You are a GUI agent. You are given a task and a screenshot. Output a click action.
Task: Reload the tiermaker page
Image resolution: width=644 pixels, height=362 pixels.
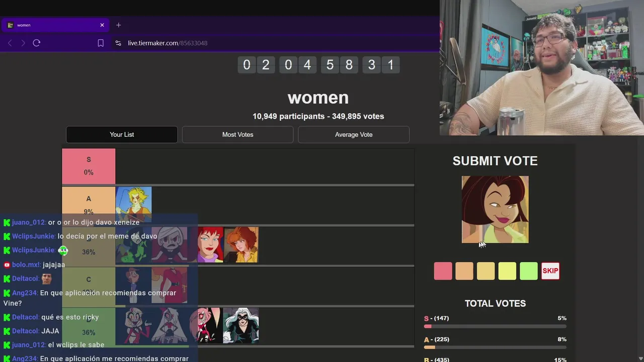[37, 43]
